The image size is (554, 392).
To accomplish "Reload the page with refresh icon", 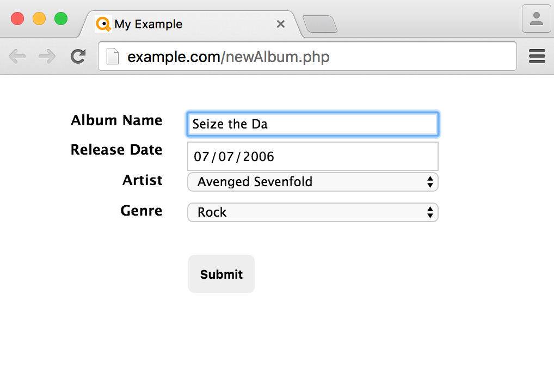I will (78, 56).
